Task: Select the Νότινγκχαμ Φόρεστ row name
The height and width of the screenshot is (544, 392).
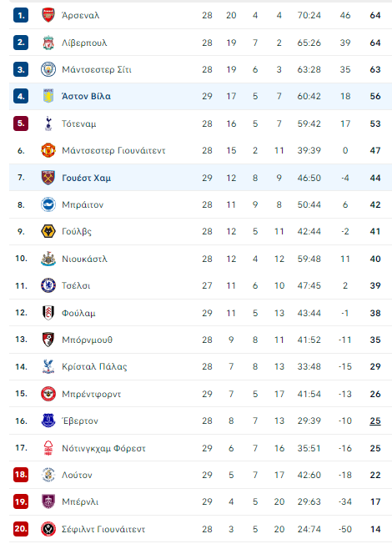Action: [103, 448]
